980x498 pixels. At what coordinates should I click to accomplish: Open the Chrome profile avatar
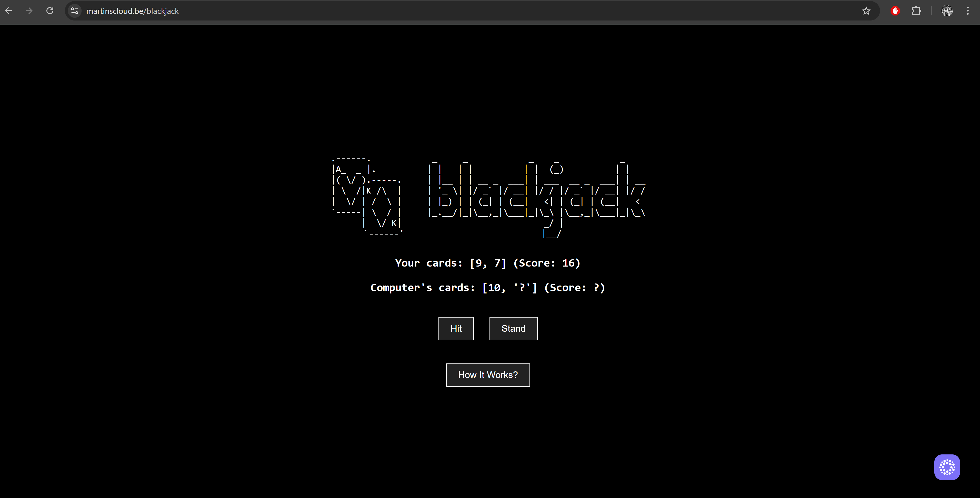[947, 11]
